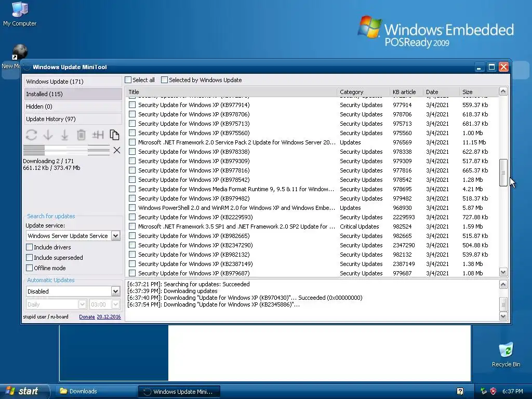Click the 11.15 Mb size cell
Screen dimensions: 532x399
pos(474,142)
